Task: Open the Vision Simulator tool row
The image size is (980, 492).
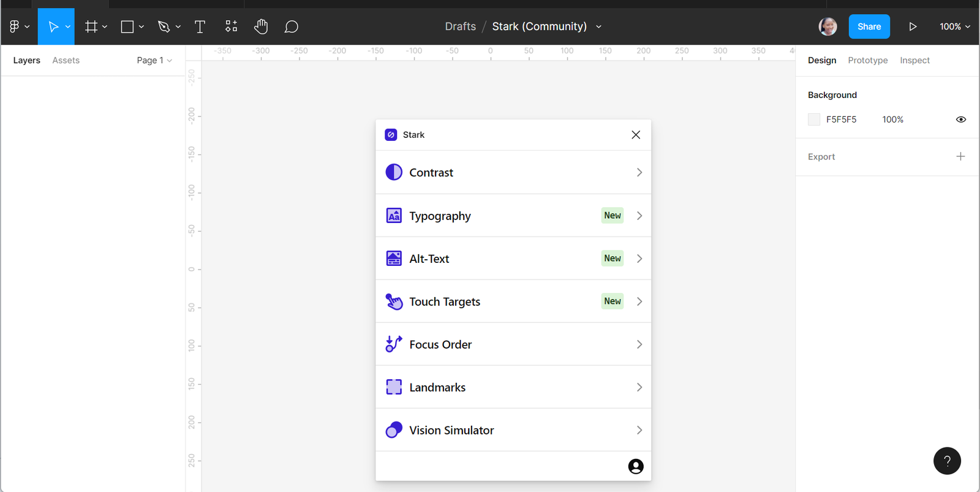Action: 513,430
